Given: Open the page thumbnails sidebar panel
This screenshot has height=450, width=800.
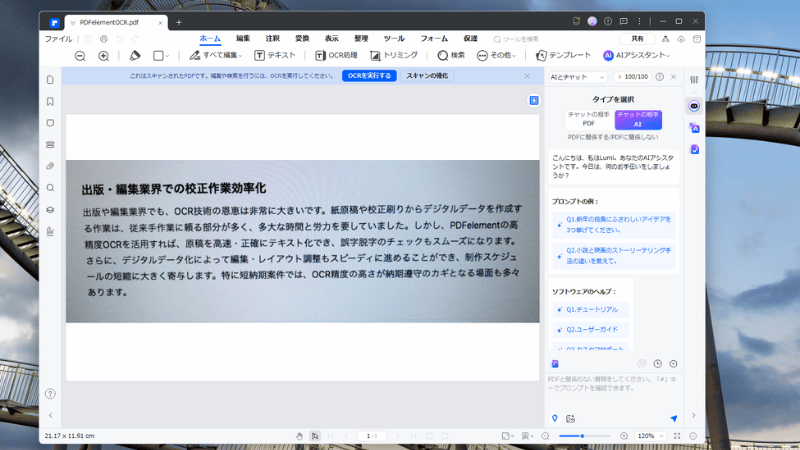Looking at the screenshot, I should tap(50, 80).
